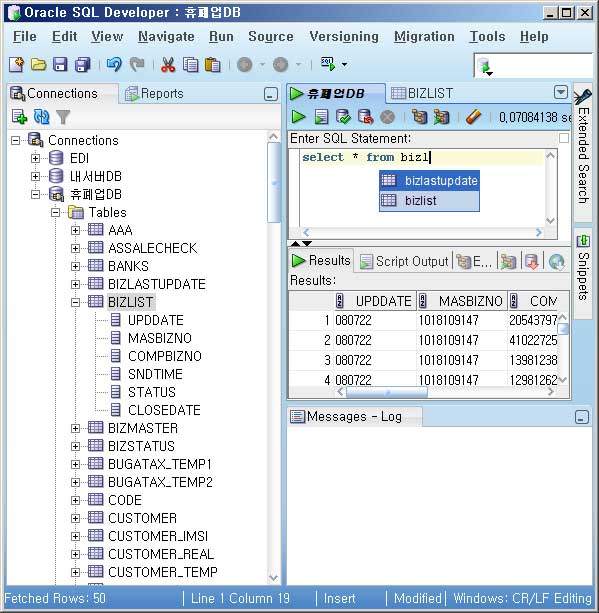Click the Rollback icon in worksheet toolbar

[x=365, y=117]
